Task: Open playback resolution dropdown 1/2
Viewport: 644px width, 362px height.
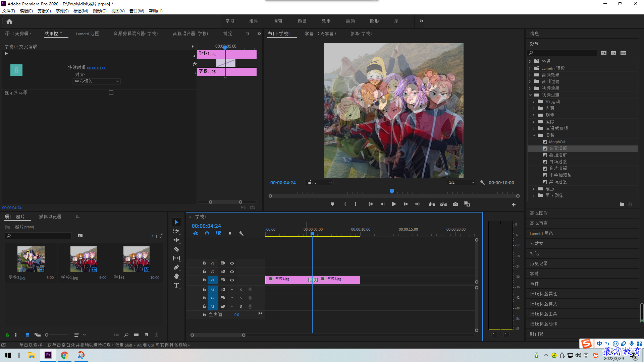Action: [x=462, y=182]
